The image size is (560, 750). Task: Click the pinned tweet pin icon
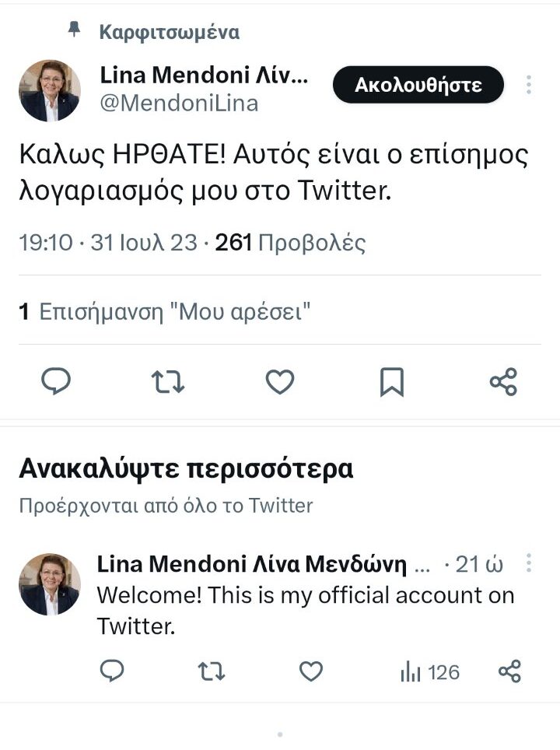75,30
